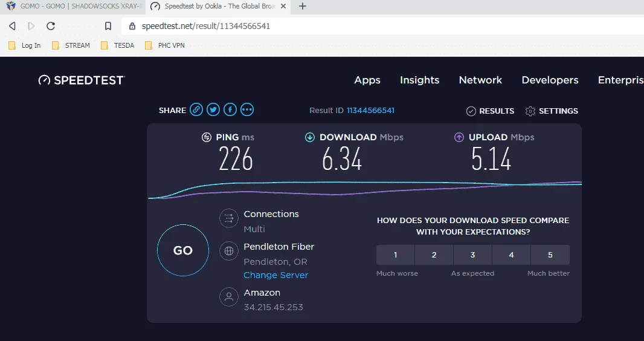Open more share options ellipsis icon

point(247,109)
